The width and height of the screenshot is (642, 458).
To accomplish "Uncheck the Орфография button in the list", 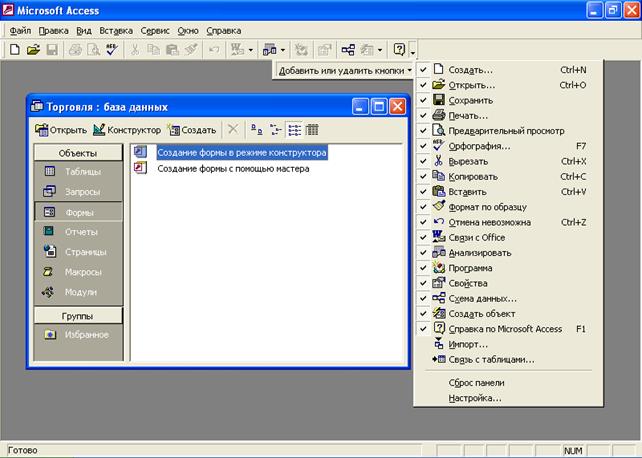I will pos(424,146).
